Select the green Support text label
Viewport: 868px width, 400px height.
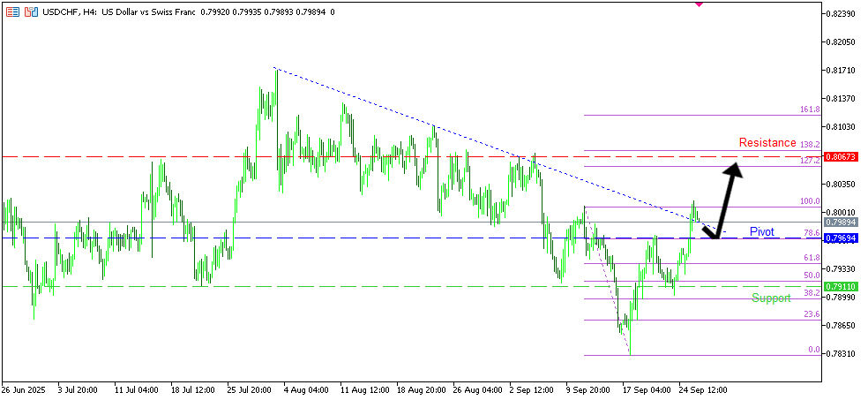pos(771,298)
